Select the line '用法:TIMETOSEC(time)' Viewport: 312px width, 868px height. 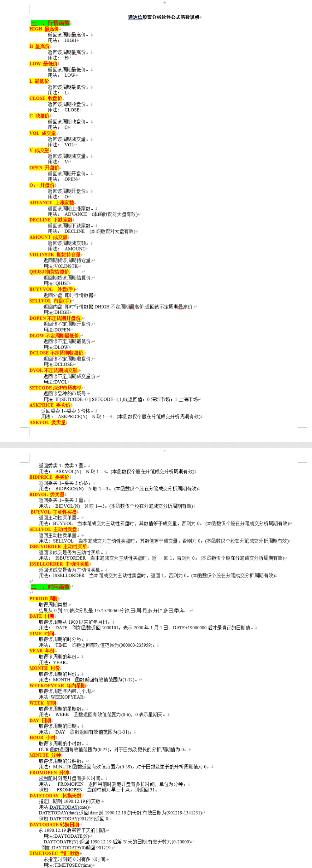pos(68,865)
